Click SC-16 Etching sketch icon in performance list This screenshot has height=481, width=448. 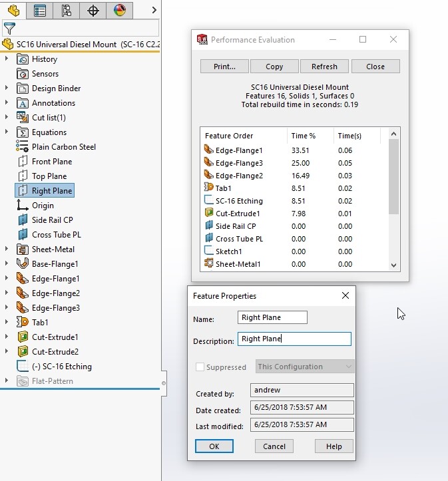[208, 200]
